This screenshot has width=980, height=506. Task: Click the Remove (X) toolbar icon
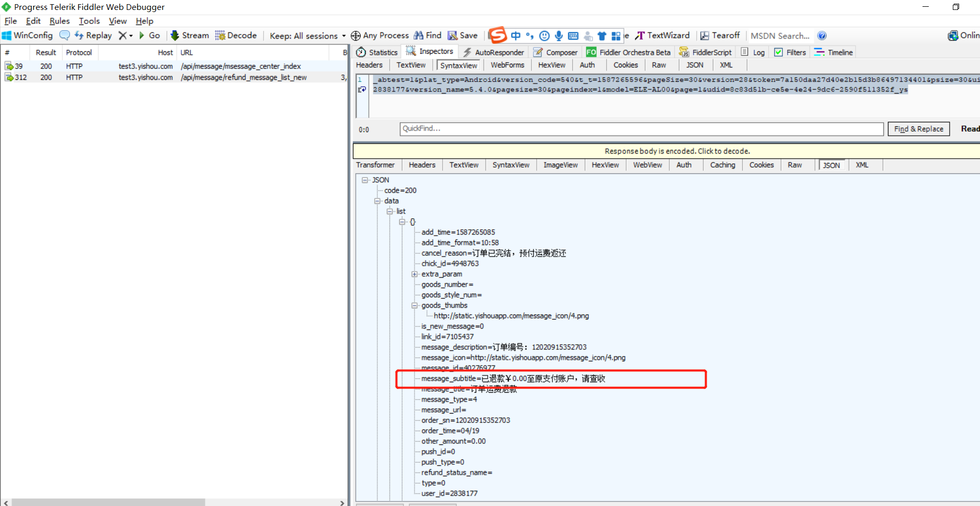tap(122, 36)
